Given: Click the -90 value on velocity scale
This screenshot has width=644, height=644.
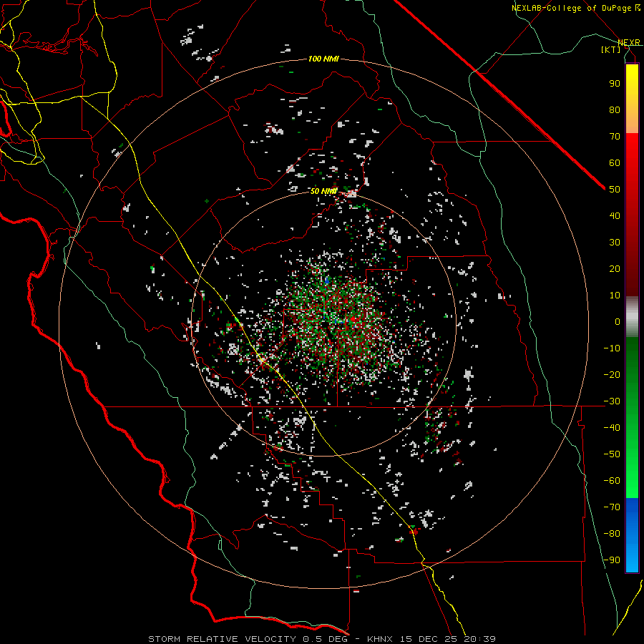Looking at the screenshot, I should [612, 560].
